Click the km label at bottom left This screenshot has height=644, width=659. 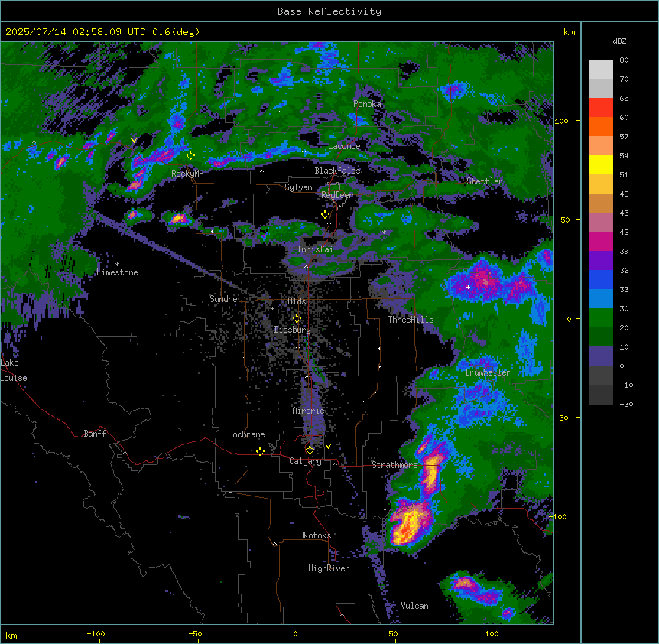coord(11,635)
